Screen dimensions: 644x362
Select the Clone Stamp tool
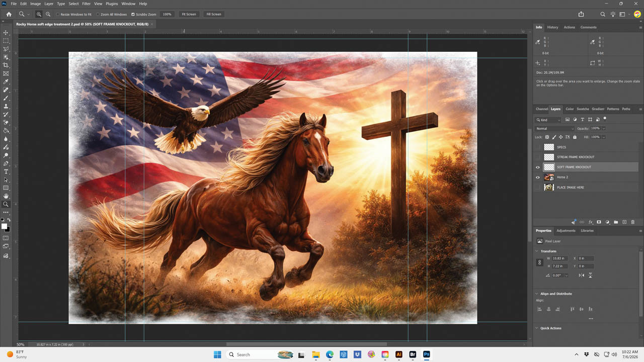[6, 106]
